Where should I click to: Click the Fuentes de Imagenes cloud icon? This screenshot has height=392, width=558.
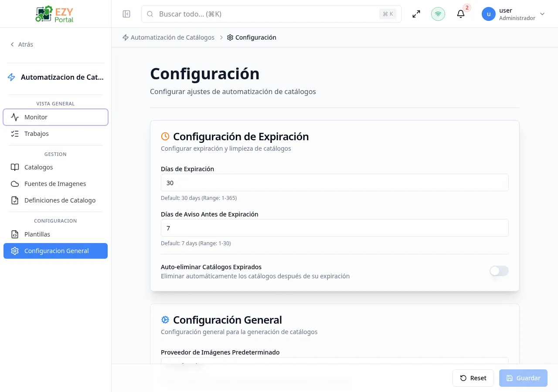15,184
